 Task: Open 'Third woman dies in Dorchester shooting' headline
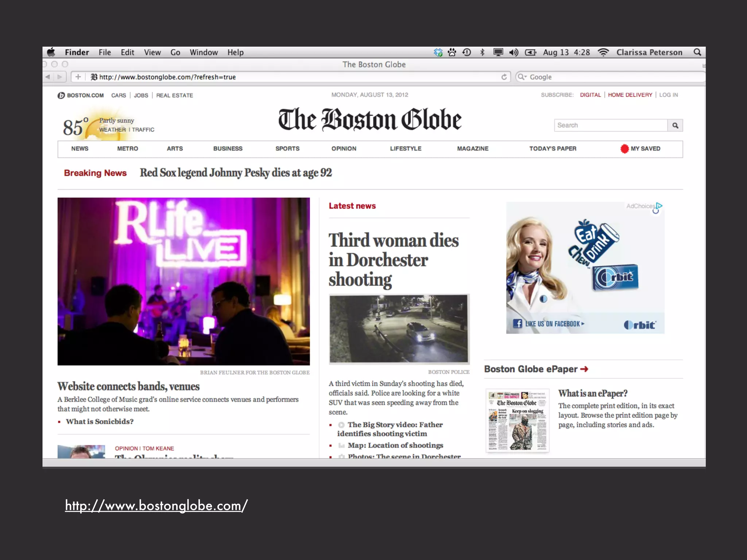[394, 260]
